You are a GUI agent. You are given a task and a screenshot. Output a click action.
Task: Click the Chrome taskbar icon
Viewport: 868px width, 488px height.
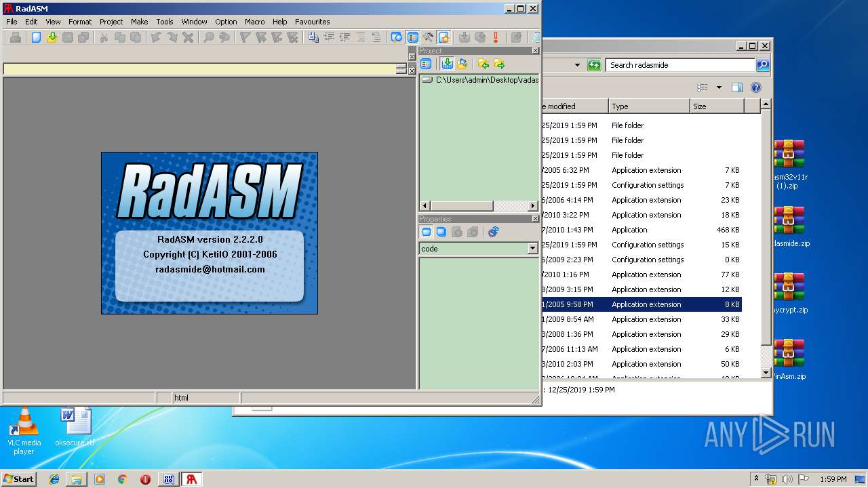(x=122, y=479)
